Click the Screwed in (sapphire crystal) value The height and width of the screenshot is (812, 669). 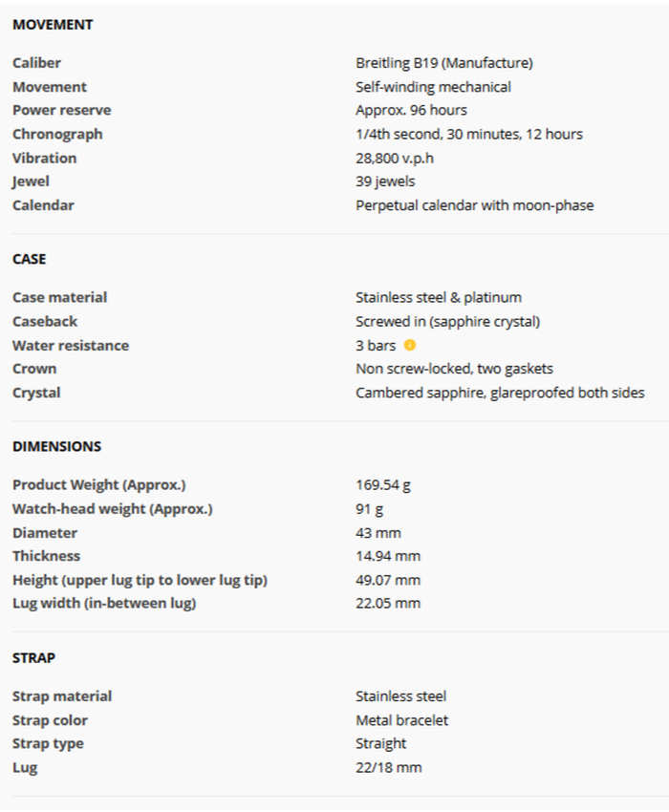coord(454,321)
